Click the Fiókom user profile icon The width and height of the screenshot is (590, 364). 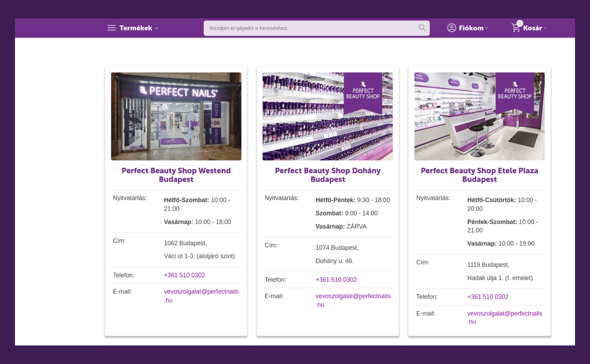click(x=452, y=28)
